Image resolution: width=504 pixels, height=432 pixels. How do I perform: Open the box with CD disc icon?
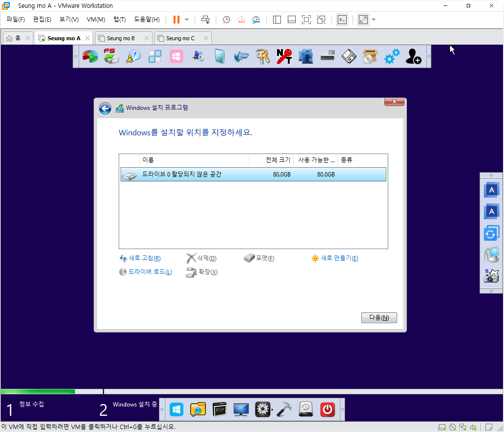(x=370, y=56)
